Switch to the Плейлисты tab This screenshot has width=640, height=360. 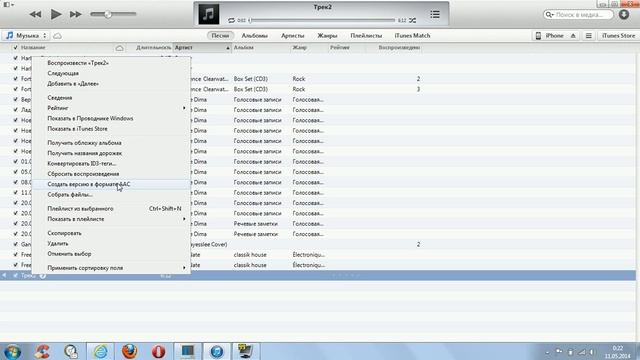pyautogui.click(x=366, y=36)
